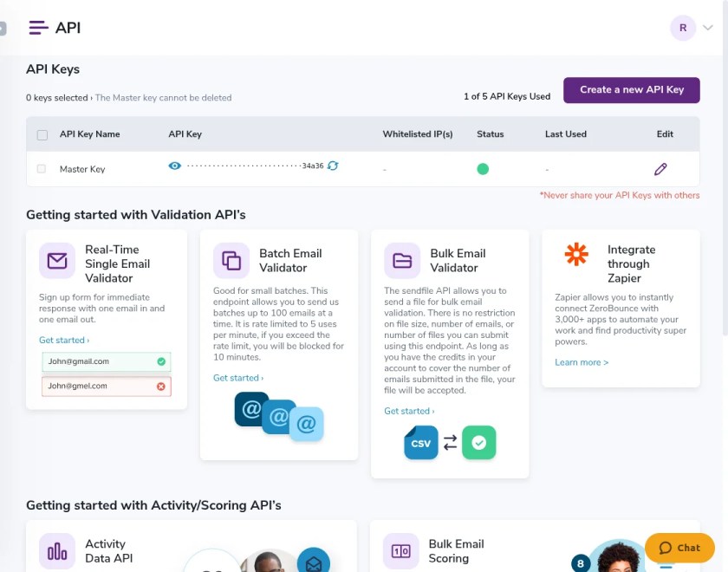The image size is (728, 572).
Task: Click the Whitelisted IP(s) column header
Action: 418,134
